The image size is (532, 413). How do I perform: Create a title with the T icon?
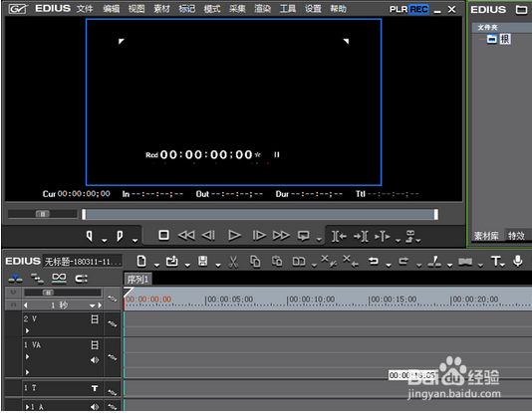pyautogui.click(x=495, y=261)
